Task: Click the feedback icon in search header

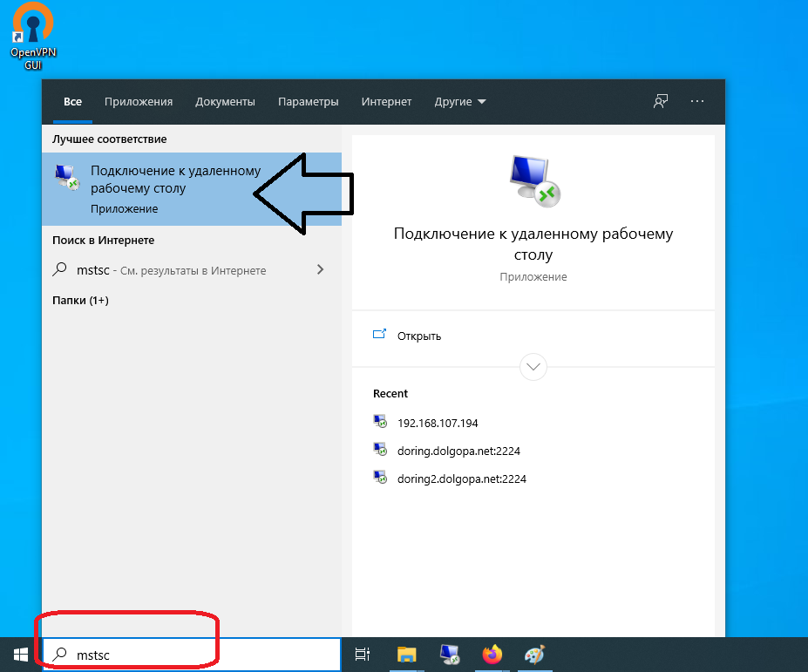Action: click(661, 101)
